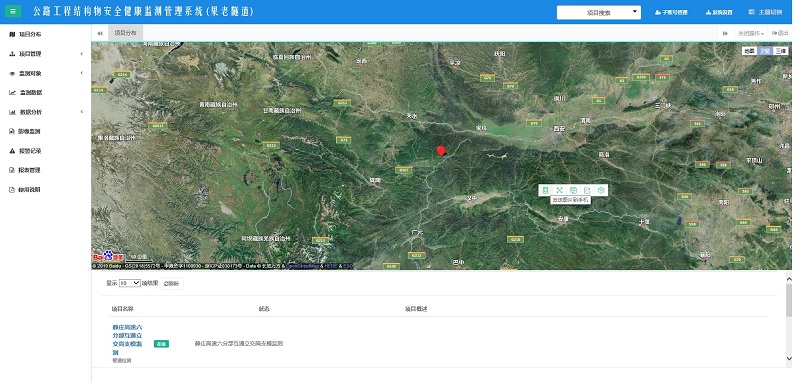Viewport: 800px width, 383px height.
Task: Switch map to 地图 view
Action: point(749,51)
